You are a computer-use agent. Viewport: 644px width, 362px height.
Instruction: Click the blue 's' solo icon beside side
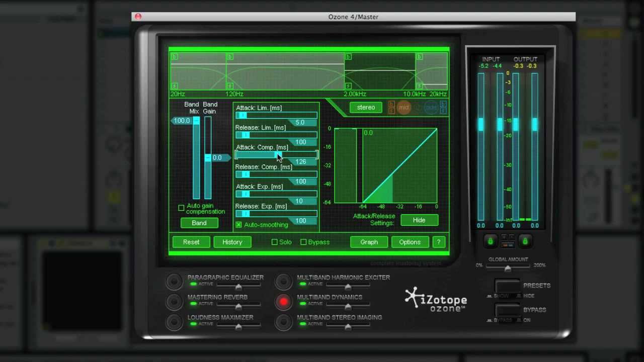click(443, 111)
